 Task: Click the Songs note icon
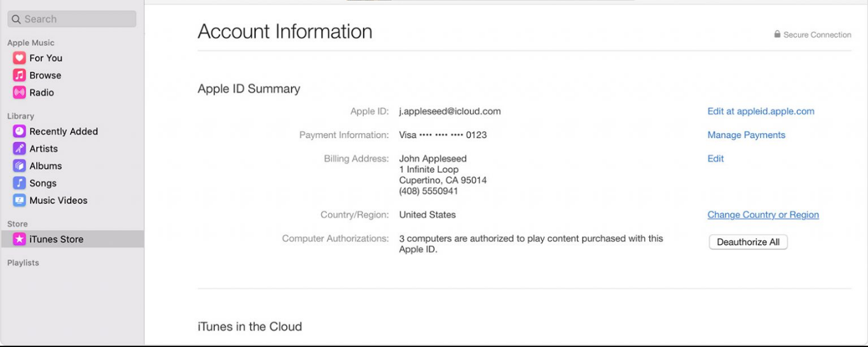click(x=20, y=183)
